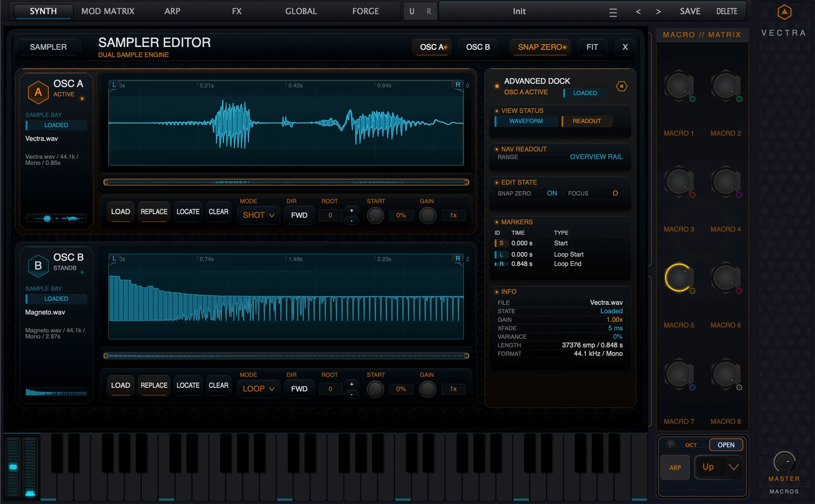Select the OSC A toggle in header

click(x=432, y=47)
